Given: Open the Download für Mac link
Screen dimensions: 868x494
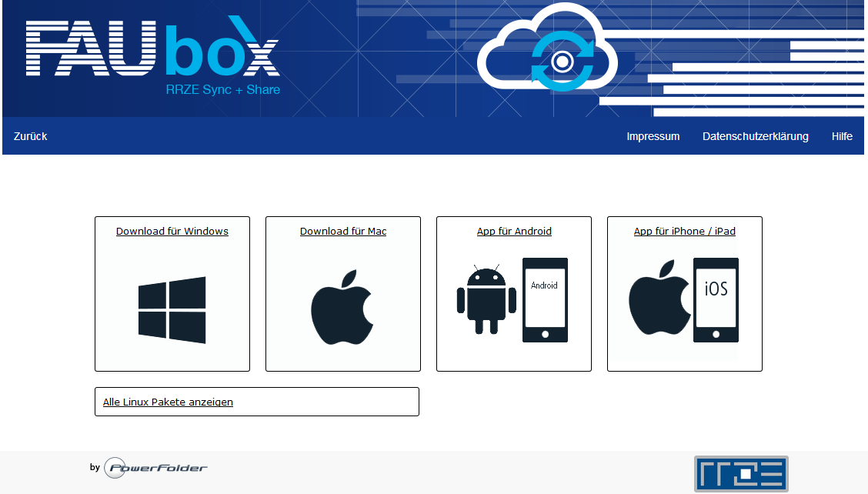Looking at the screenshot, I should click(342, 231).
